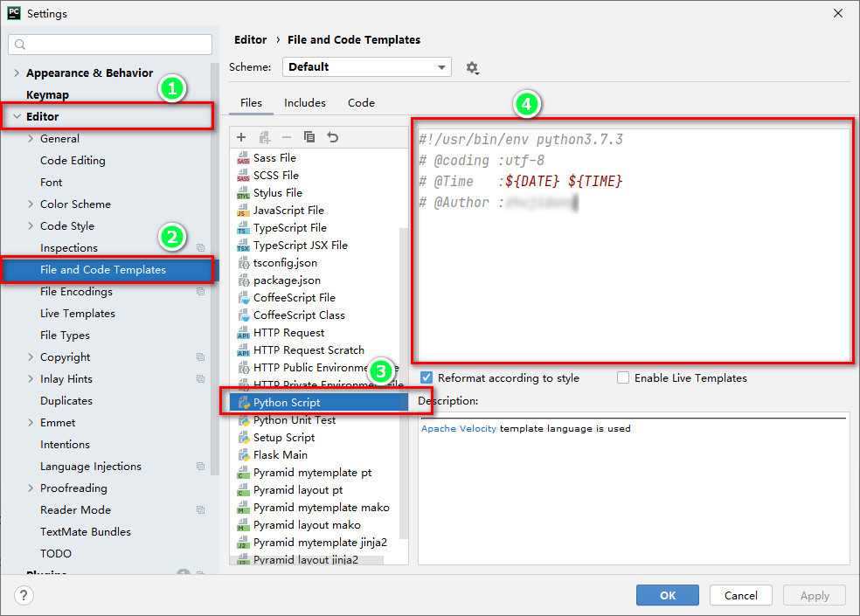Viewport: 860px width, 616px height.
Task: Open the TextMate Bundles page
Action: pyautogui.click(x=86, y=532)
